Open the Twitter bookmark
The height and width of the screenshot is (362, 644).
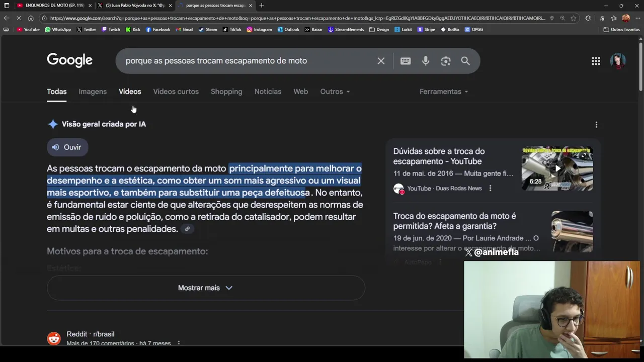[86, 30]
